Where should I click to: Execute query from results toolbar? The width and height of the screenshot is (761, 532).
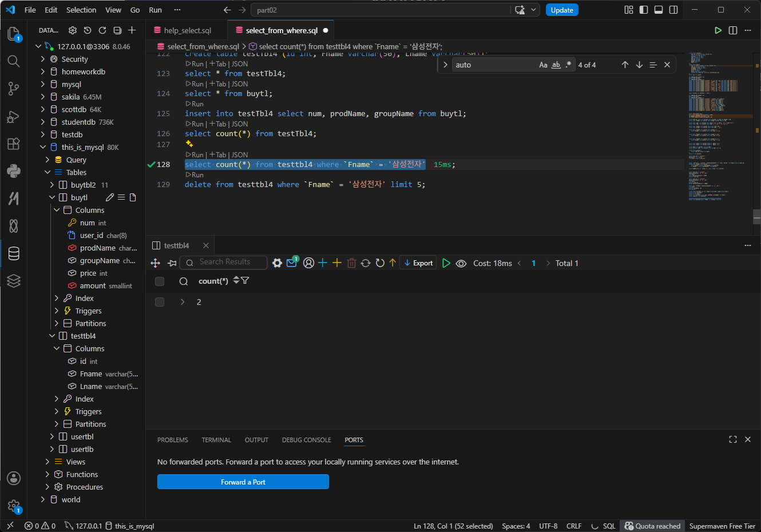click(x=446, y=263)
